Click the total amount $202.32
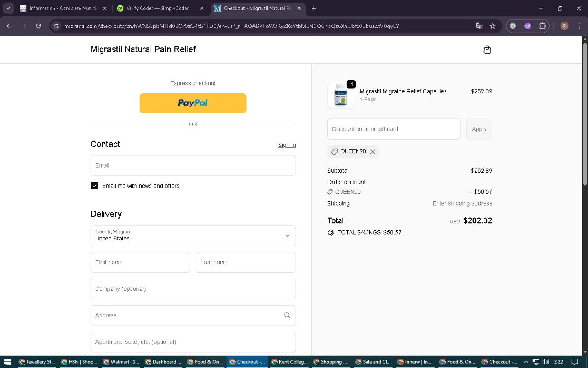588x368 pixels. point(477,221)
